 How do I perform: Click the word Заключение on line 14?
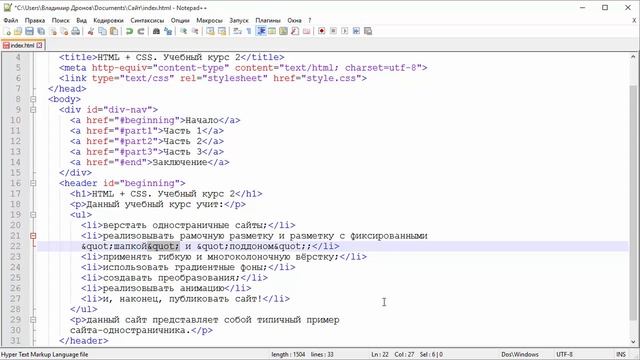[180, 162]
